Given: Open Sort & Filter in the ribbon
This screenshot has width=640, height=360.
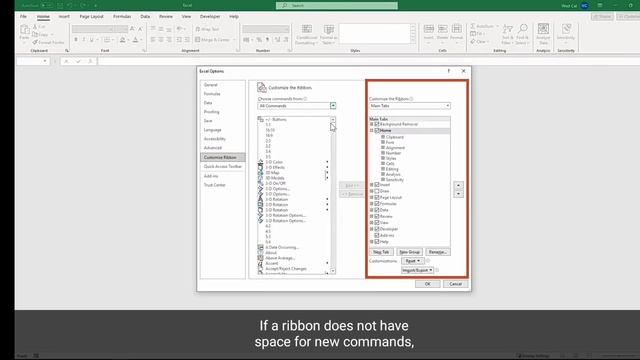Looking at the screenshot, I should point(507,34).
